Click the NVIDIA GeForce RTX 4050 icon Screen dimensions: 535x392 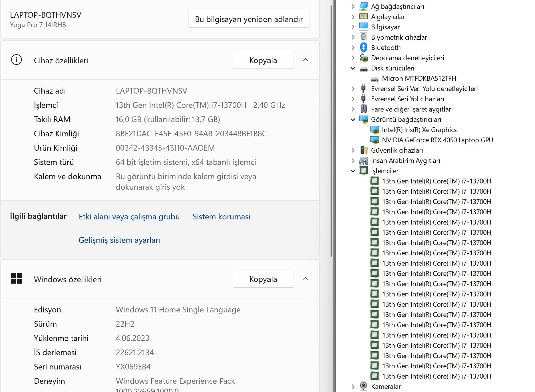click(x=374, y=140)
